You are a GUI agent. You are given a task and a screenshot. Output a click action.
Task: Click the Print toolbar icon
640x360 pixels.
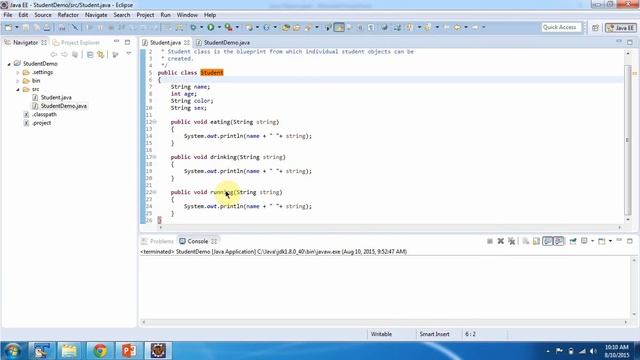47,27
